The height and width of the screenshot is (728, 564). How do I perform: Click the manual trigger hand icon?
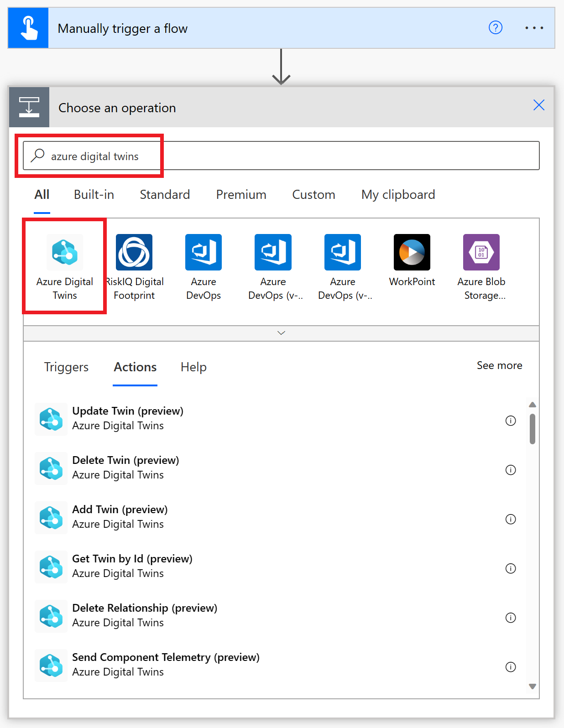point(28,28)
